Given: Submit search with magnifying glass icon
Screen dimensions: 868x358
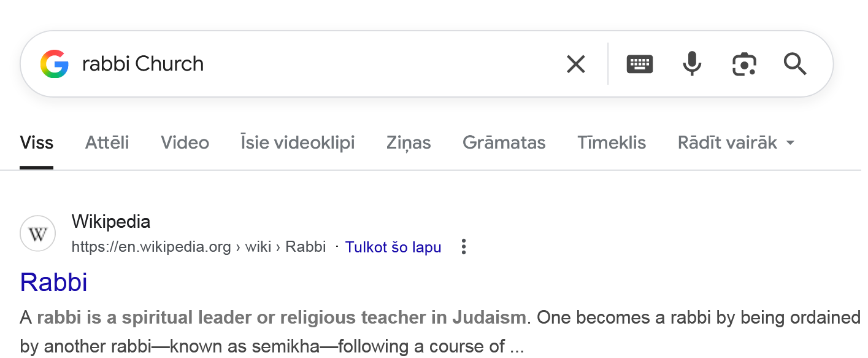Looking at the screenshot, I should [795, 64].
